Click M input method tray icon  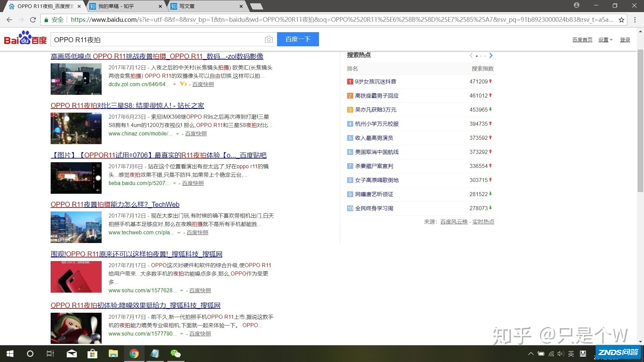[583, 354]
